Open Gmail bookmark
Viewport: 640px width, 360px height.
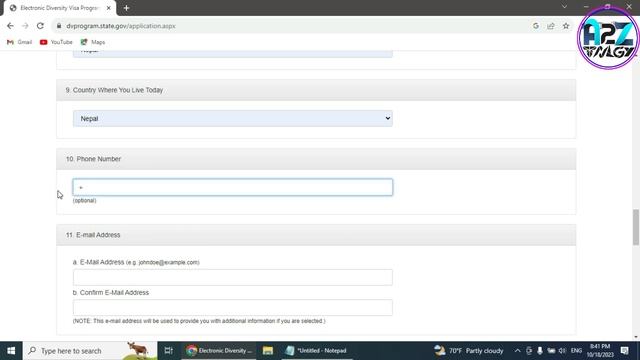click(19, 42)
